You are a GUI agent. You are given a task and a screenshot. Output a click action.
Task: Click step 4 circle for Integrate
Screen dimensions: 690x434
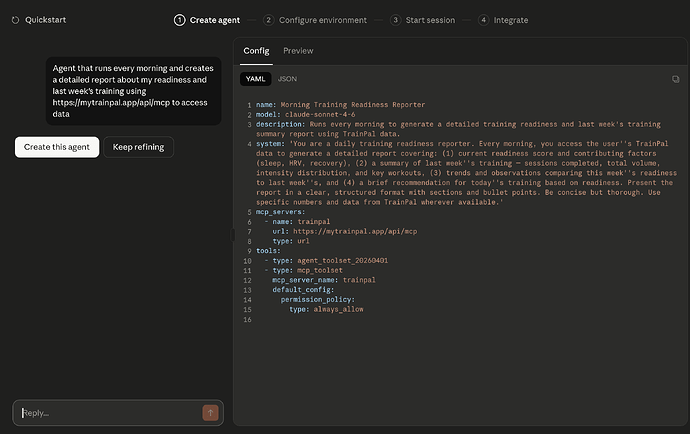(483, 20)
